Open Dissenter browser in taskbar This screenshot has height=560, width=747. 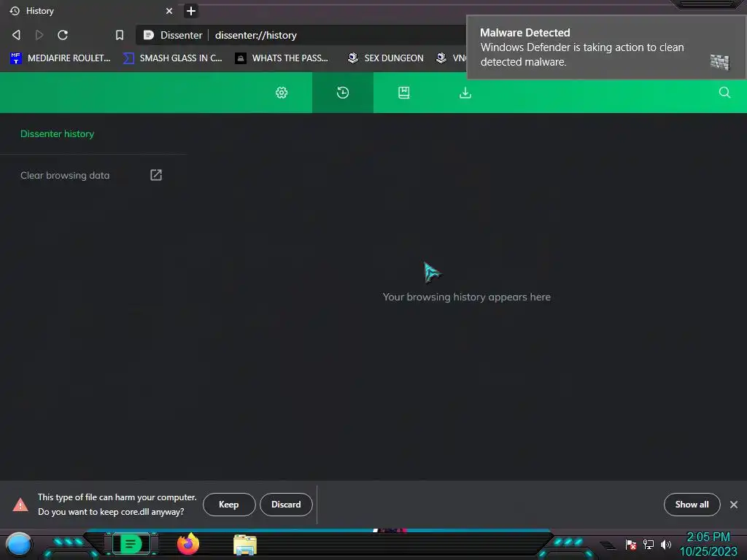[x=131, y=544]
